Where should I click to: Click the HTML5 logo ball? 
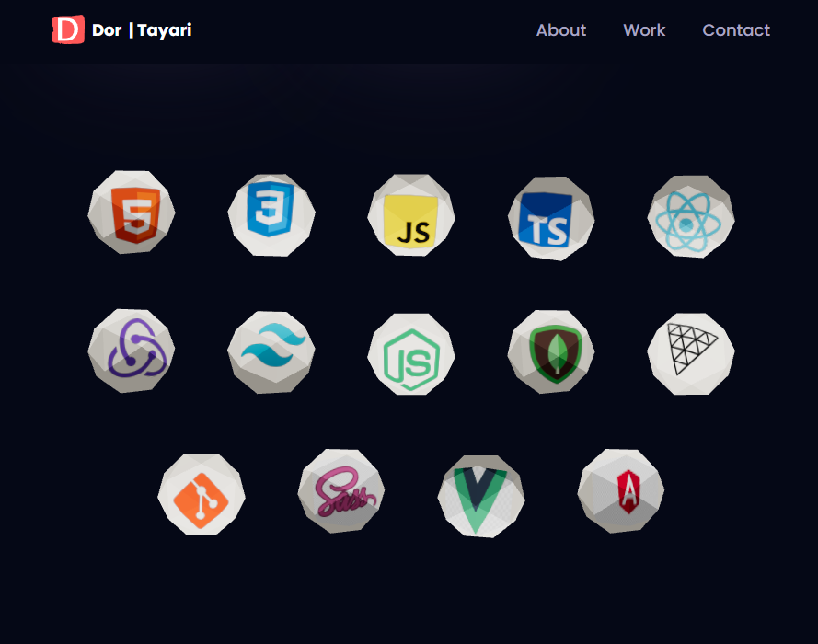pos(132,213)
